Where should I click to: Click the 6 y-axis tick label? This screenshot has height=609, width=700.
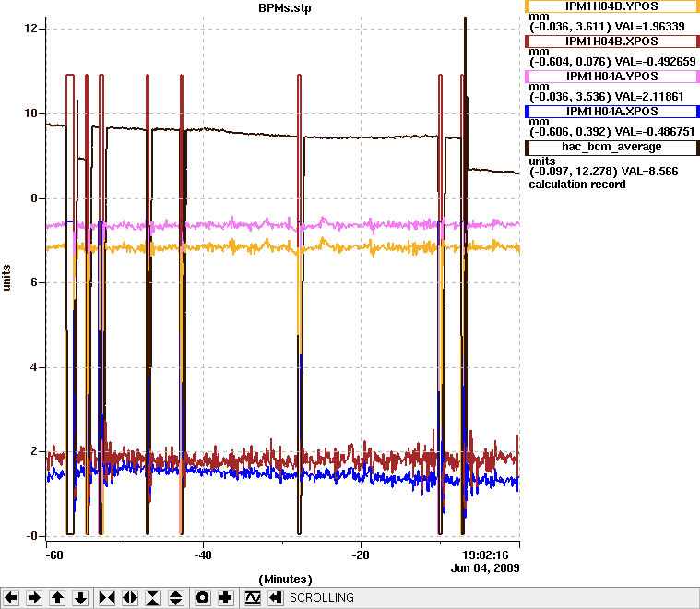[34, 282]
